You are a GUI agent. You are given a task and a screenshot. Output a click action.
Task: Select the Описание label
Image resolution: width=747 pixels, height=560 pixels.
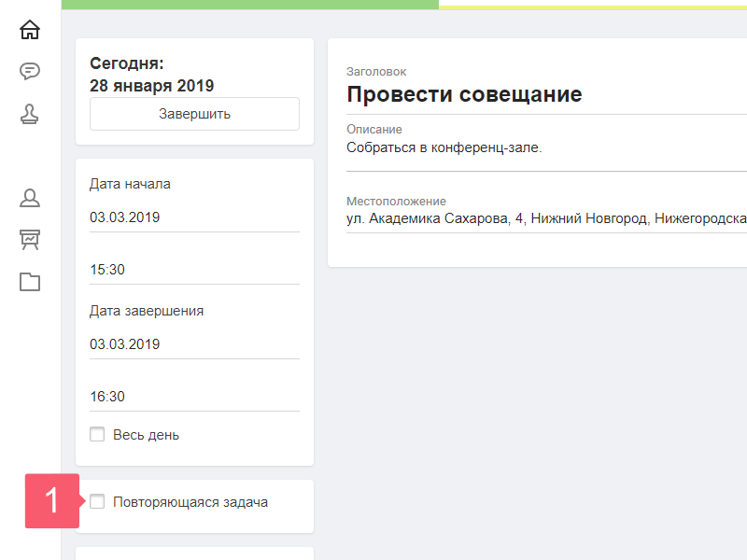(374, 130)
